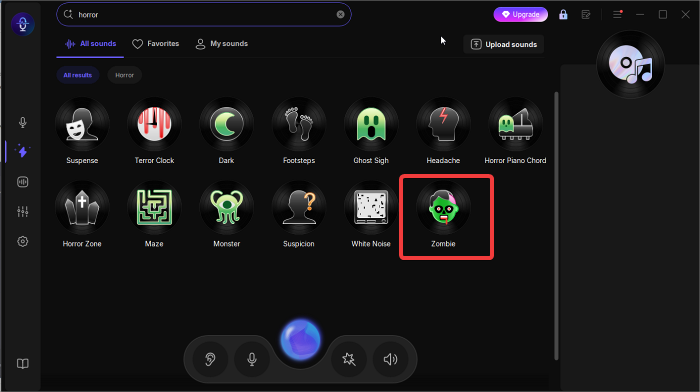Click the app logo at top left
This screenshot has height=392, width=700.
[x=23, y=24]
